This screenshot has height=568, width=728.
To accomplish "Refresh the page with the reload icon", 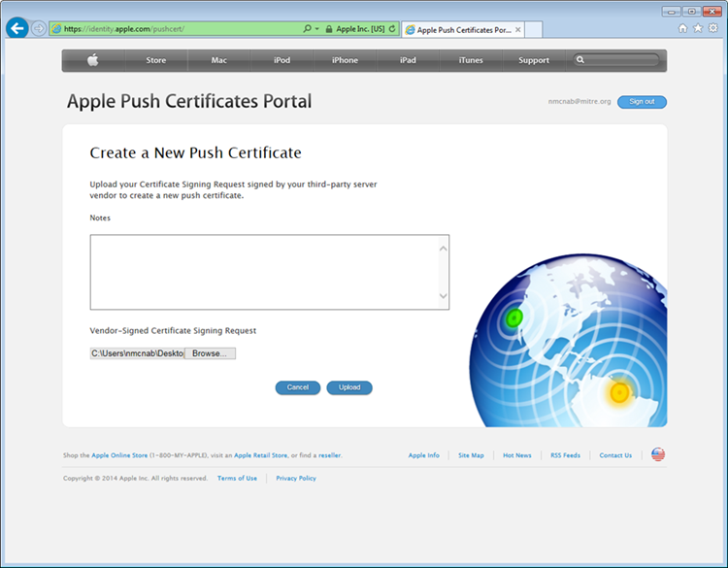I will tap(392, 29).
